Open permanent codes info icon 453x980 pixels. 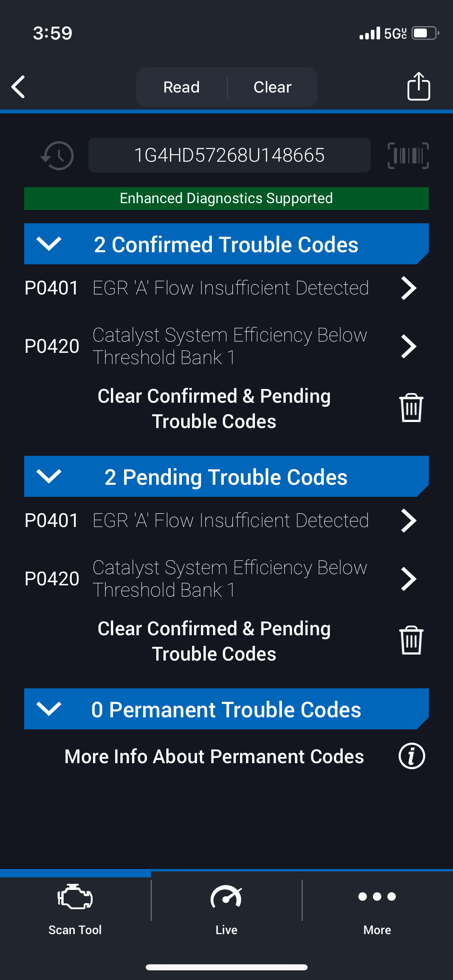411,756
